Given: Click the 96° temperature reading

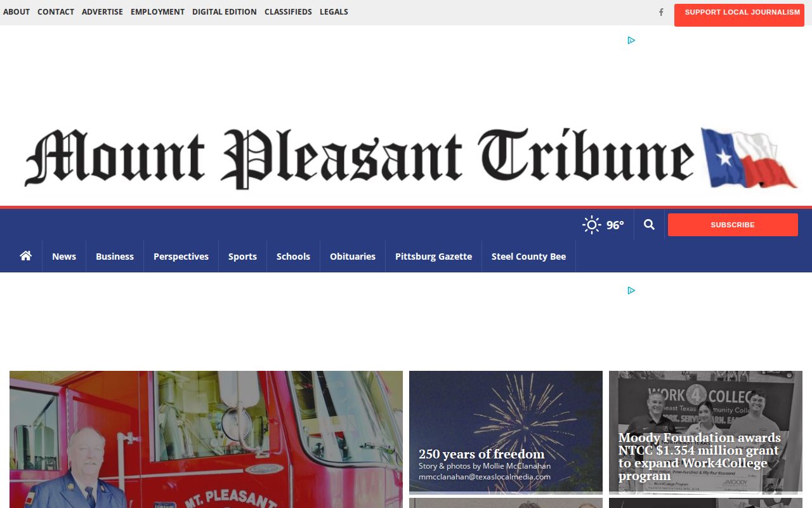Looking at the screenshot, I should coord(615,225).
